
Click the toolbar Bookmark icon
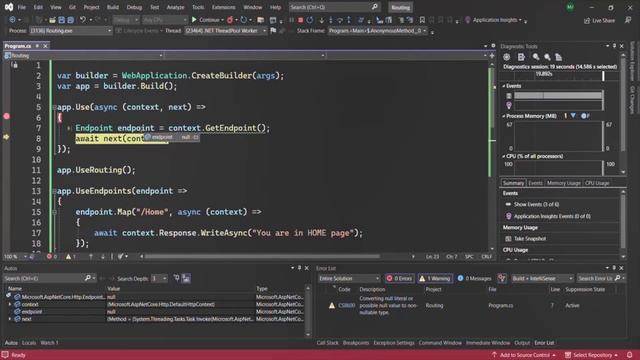[x=422, y=20]
